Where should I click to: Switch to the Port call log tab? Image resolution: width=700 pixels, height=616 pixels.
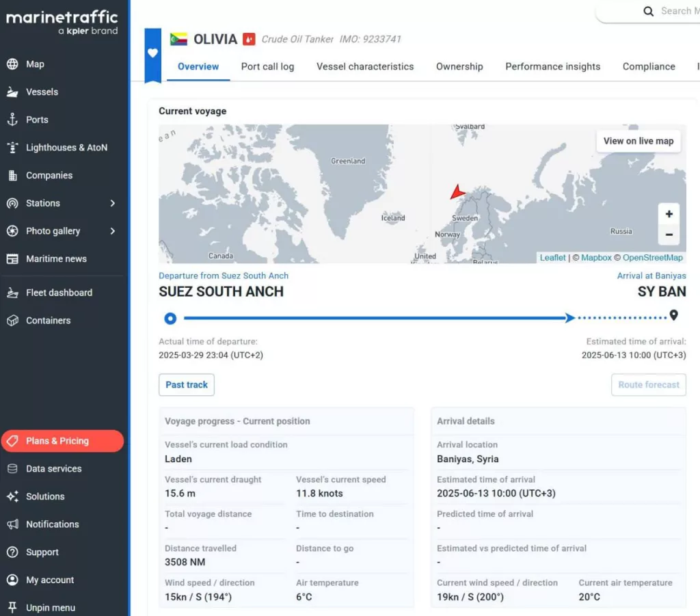(267, 66)
